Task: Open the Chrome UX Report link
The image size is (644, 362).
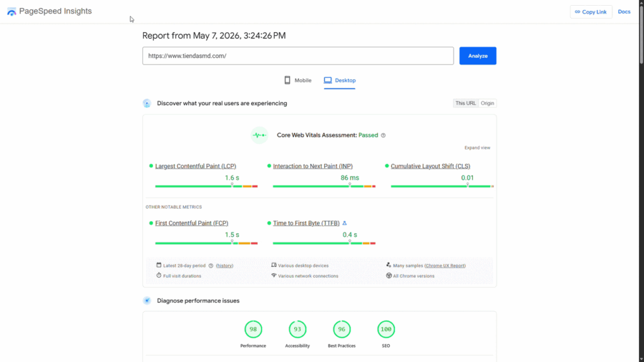Action: [445, 266]
